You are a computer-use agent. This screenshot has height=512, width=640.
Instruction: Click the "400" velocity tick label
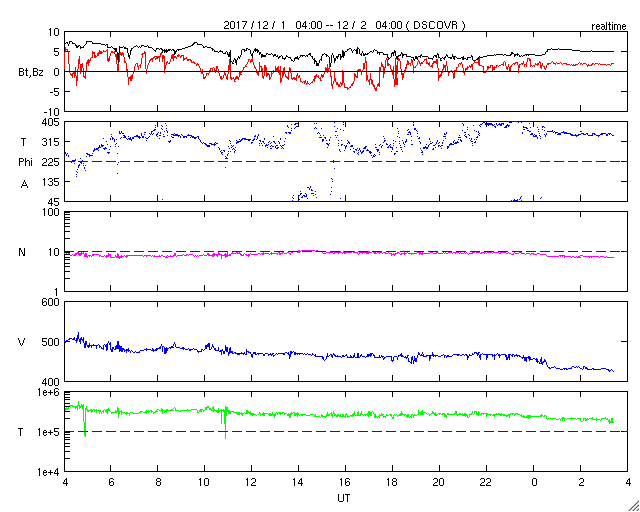click(51, 382)
